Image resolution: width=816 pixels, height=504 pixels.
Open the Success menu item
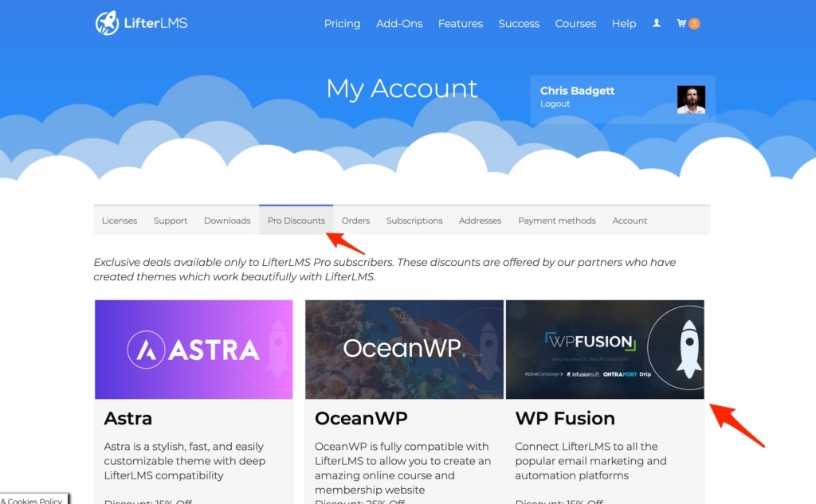519,23
